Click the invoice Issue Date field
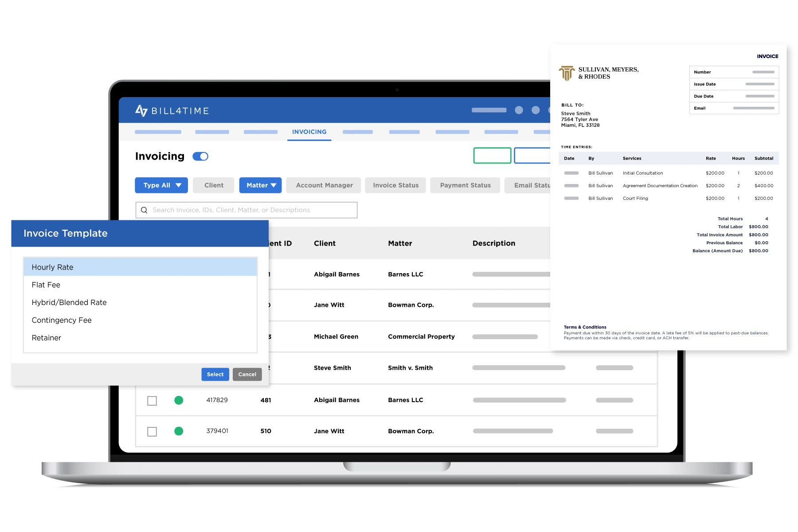 (x=734, y=84)
